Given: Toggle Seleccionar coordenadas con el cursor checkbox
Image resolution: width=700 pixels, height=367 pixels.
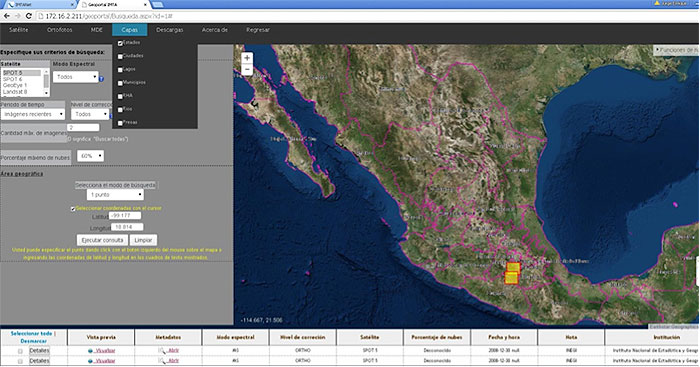Looking at the screenshot, I should pyautogui.click(x=73, y=209).
